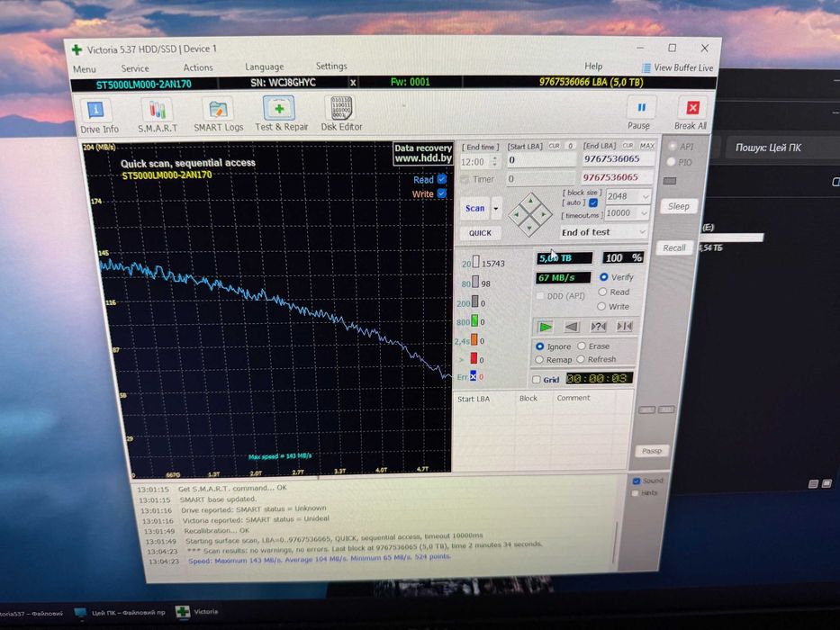Click the View Buffer Live icon

646,68
